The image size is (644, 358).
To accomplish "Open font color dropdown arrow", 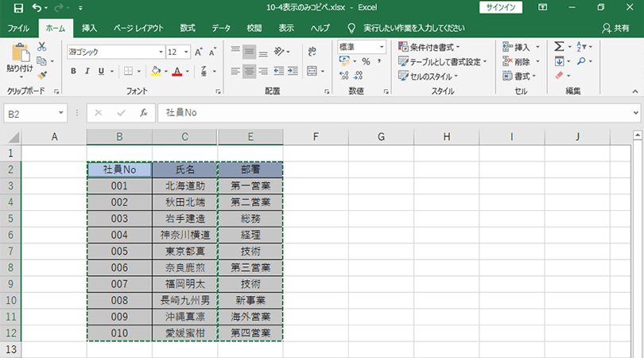I will point(188,72).
